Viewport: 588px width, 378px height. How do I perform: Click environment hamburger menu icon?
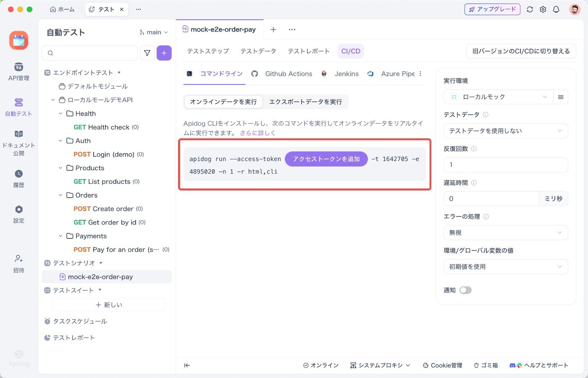pyautogui.click(x=561, y=97)
